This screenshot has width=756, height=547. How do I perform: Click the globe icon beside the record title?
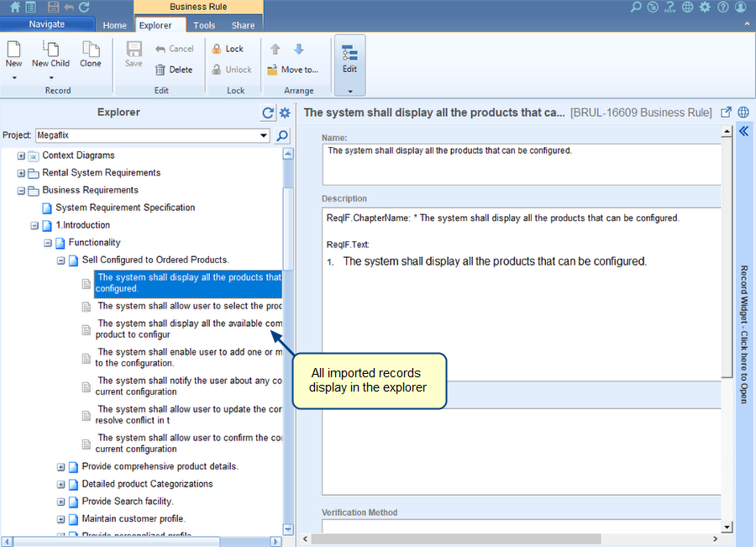click(x=743, y=113)
